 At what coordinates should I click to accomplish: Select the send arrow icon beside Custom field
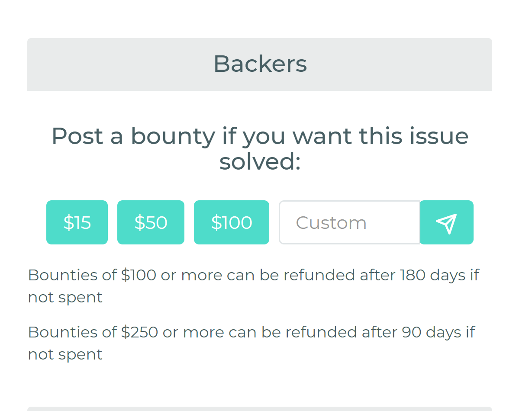[447, 222]
